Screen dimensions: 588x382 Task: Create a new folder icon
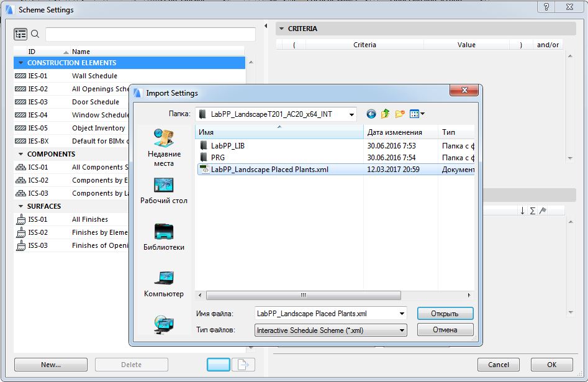[x=400, y=114]
